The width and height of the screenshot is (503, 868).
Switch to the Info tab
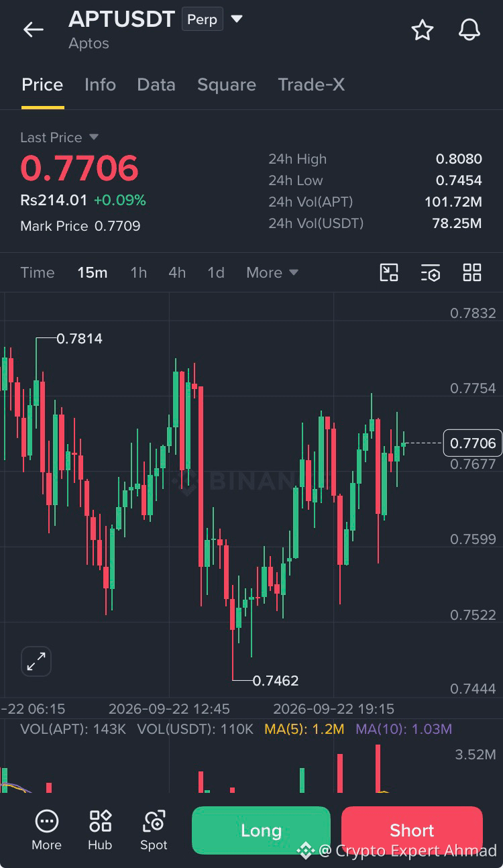click(100, 85)
